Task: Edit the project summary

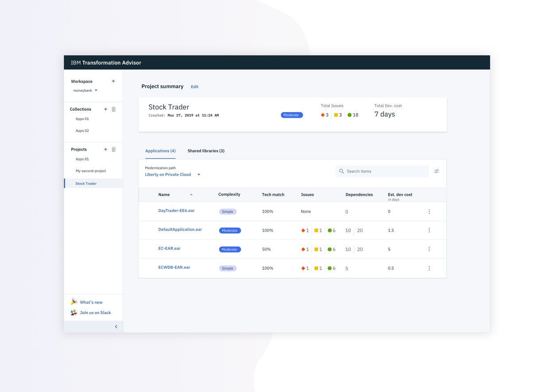Action: click(x=195, y=86)
